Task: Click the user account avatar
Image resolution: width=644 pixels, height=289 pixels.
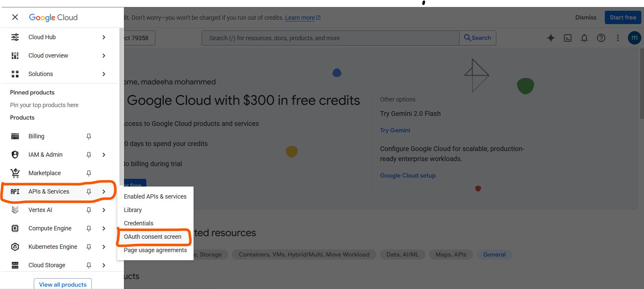Action: coord(634,38)
